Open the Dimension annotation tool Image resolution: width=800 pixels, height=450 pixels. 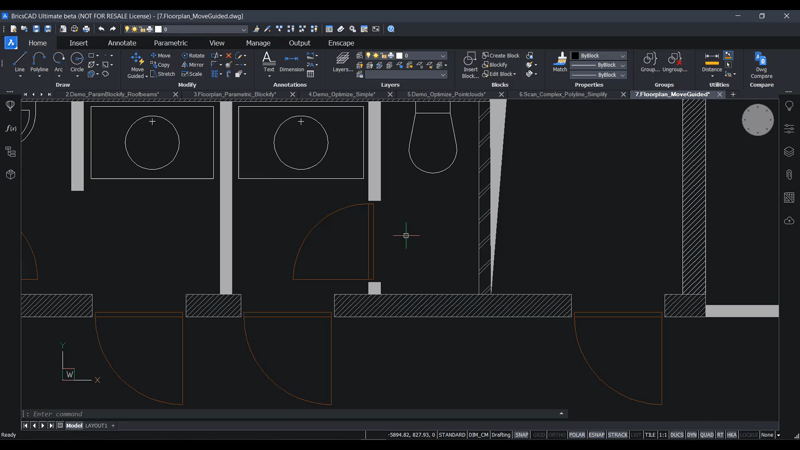point(291,63)
